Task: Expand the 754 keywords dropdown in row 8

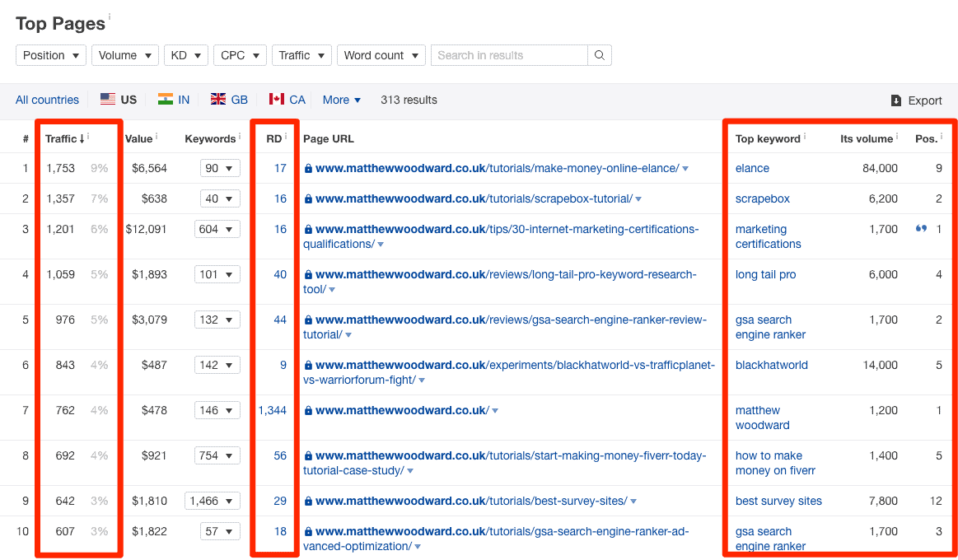Action: pyautogui.click(x=217, y=455)
